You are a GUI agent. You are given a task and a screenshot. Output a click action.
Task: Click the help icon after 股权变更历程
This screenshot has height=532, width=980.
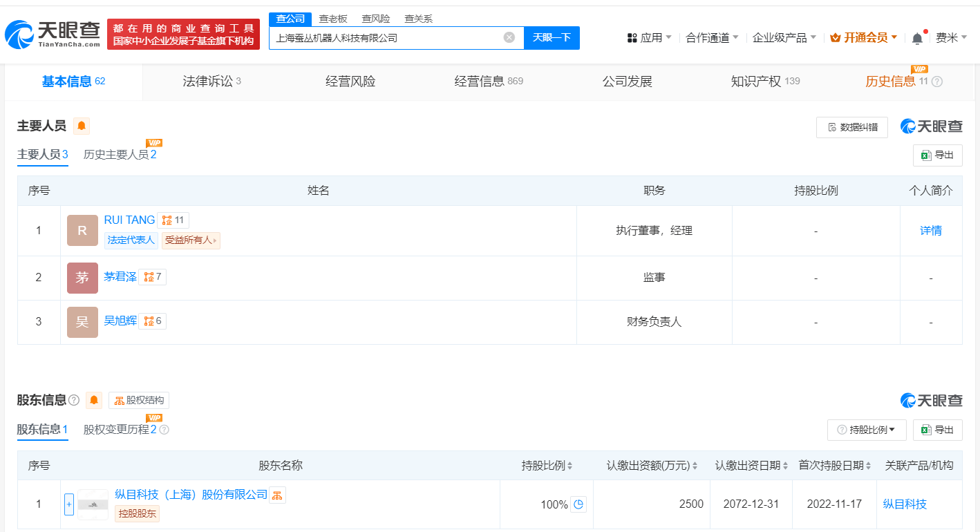(x=164, y=430)
